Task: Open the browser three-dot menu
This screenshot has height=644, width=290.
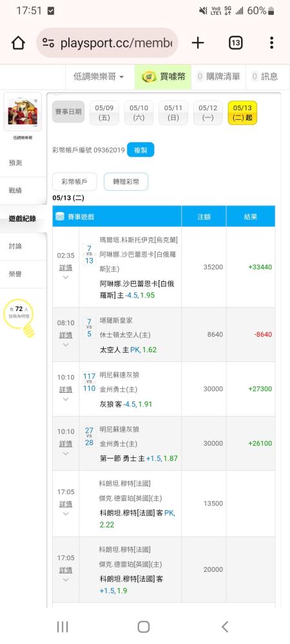Action: click(271, 43)
